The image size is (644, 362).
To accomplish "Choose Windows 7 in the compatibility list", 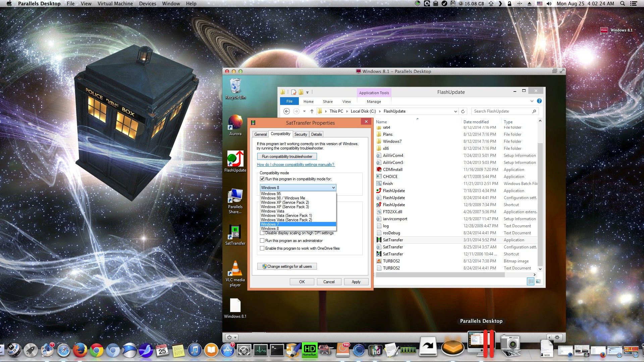I will (x=298, y=224).
